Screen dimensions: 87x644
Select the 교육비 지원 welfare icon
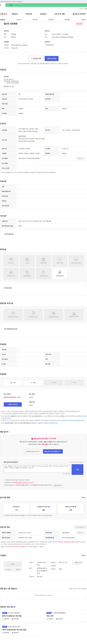pos(60,261)
